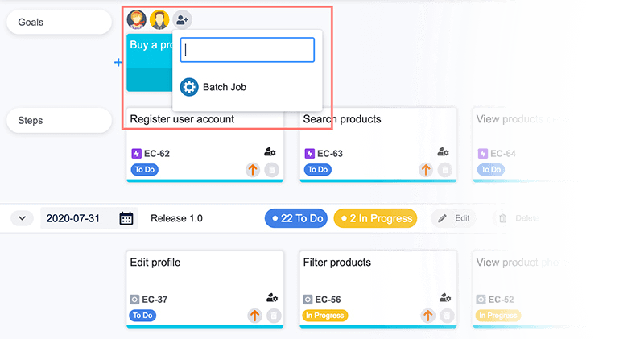Click the orange up arrow on EC-62 card
Viewport: 644px width, 339px height.
pos(253,169)
